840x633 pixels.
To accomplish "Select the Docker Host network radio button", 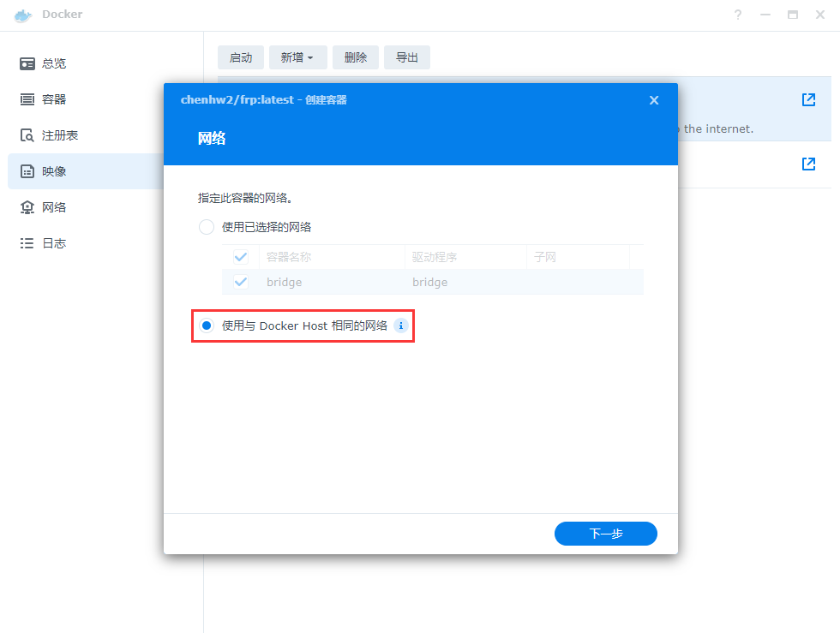I will [x=207, y=326].
